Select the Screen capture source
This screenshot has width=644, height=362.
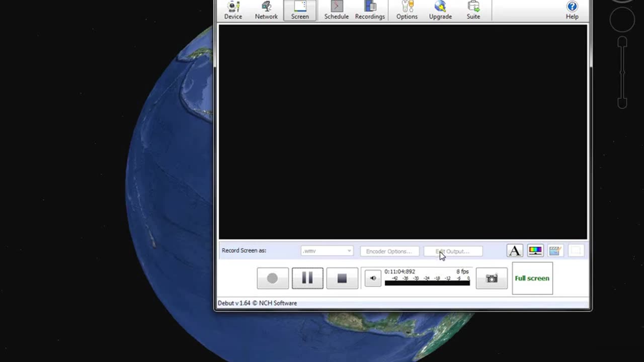point(300,11)
